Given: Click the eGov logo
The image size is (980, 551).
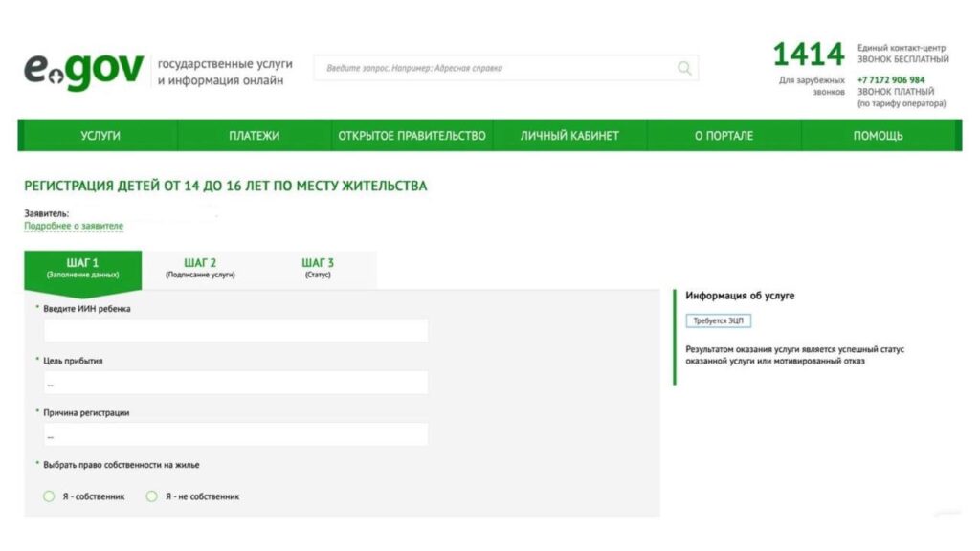Looking at the screenshot, I should click(x=84, y=71).
